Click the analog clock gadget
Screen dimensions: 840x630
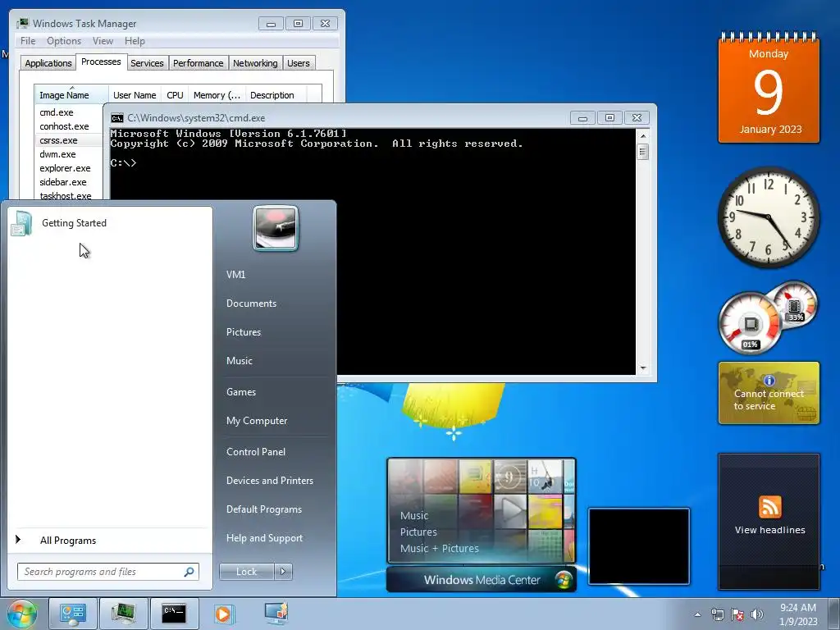(x=769, y=217)
